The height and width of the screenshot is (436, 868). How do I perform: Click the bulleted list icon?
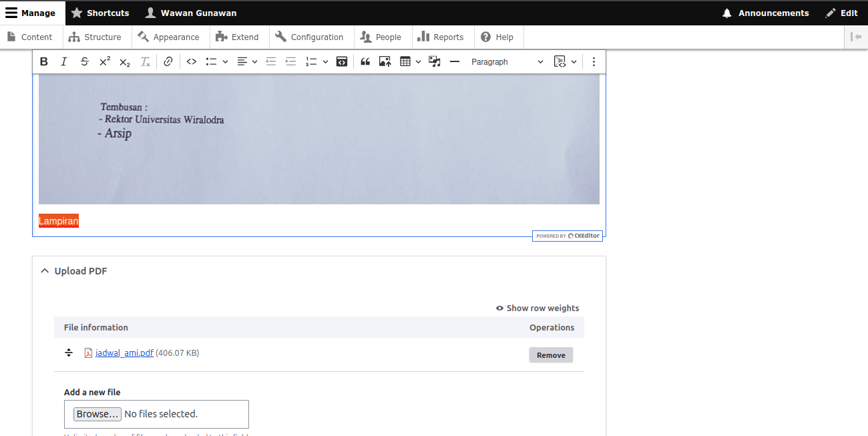[211, 61]
